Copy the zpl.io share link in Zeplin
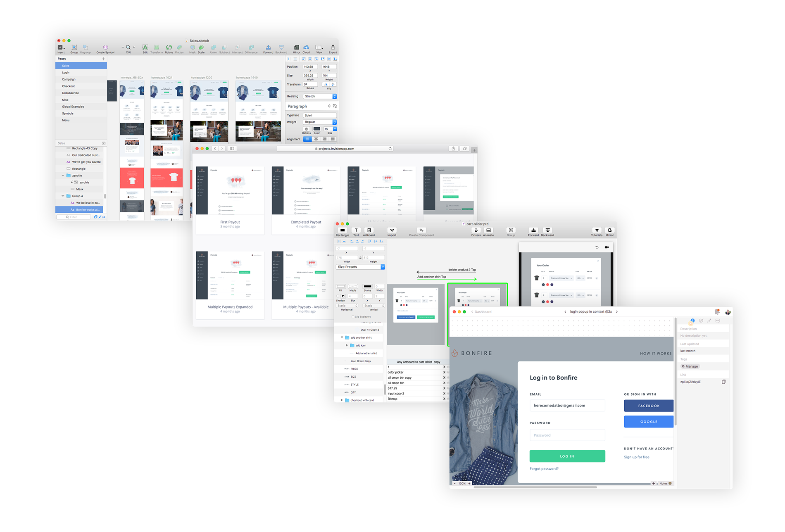Image resolution: width=785 pixels, height=532 pixels. click(724, 382)
